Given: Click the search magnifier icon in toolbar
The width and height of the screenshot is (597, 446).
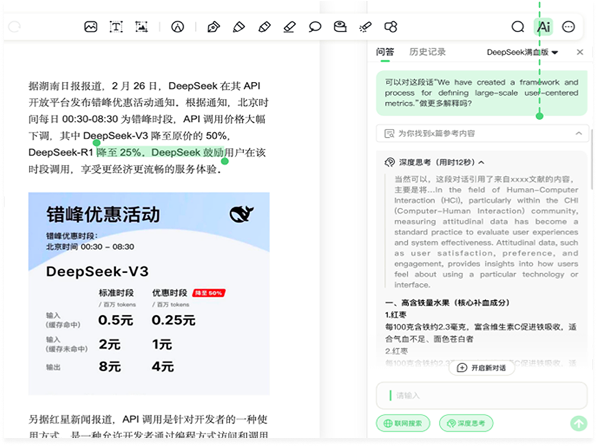Looking at the screenshot, I should pos(518,27).
